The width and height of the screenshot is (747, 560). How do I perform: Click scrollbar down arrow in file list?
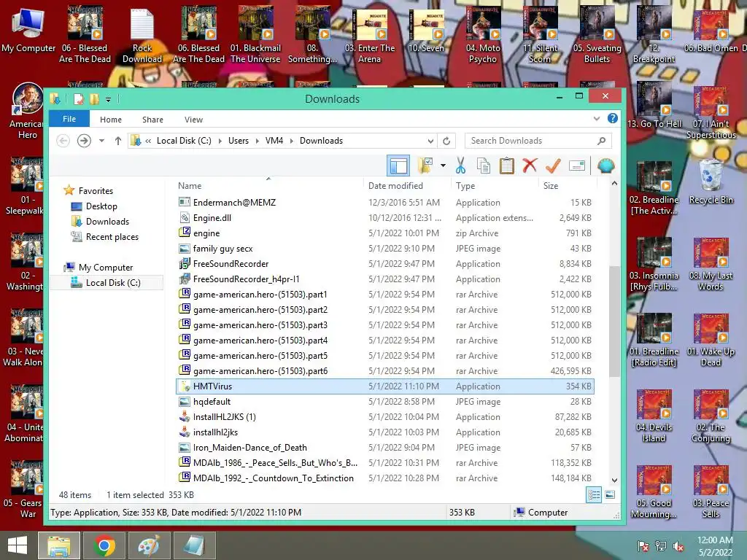pyautogui.click(x=614, y=481)
